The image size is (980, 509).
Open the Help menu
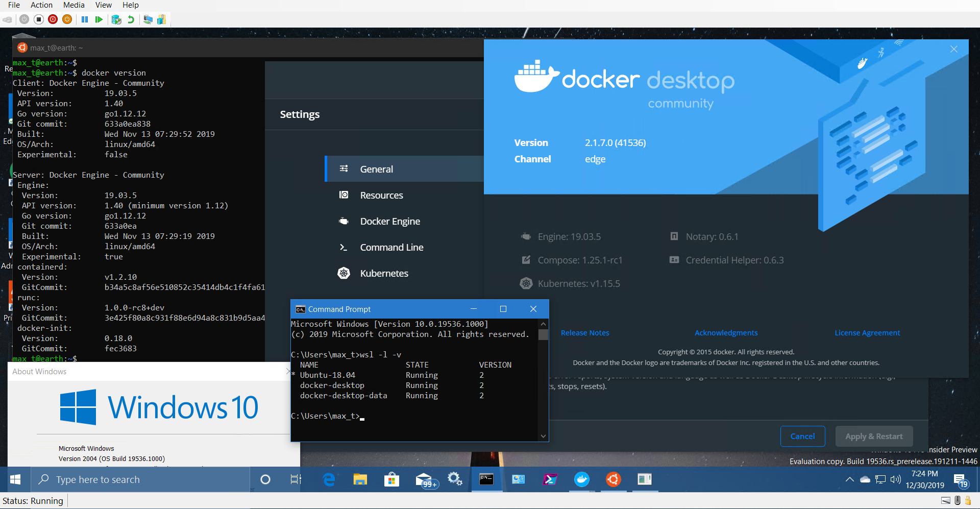click(131, 5)
